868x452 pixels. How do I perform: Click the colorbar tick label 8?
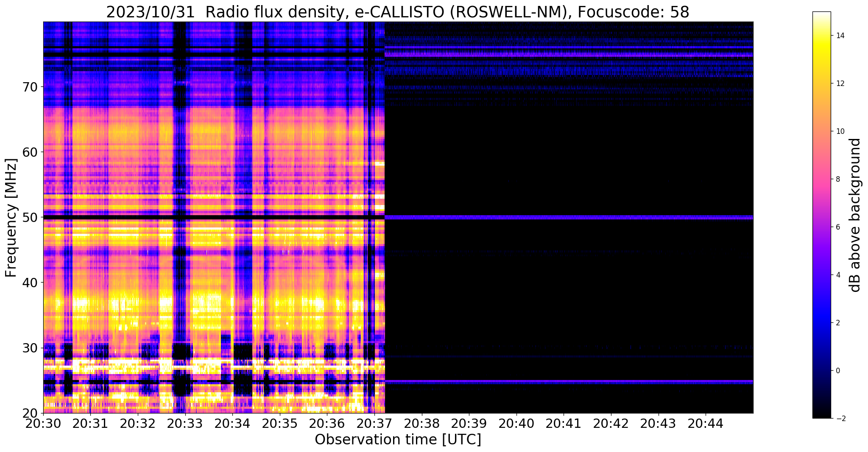click(838, 179)
